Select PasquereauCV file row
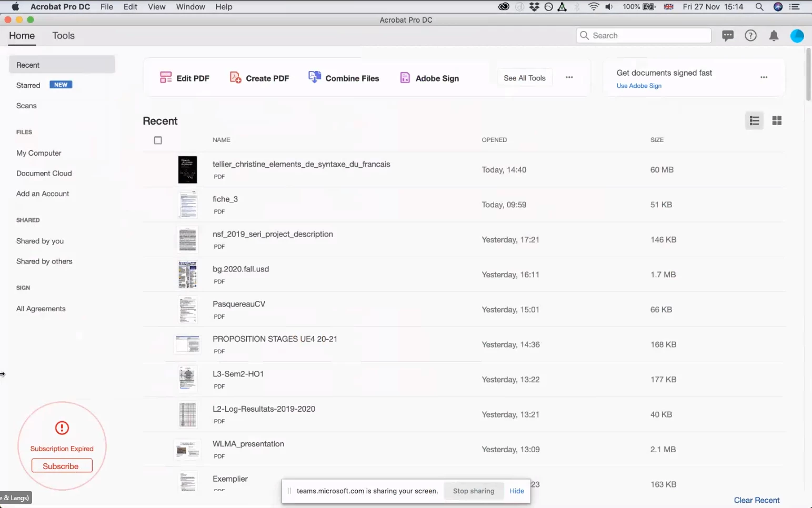The image size is (812, 508). [464, 310]
